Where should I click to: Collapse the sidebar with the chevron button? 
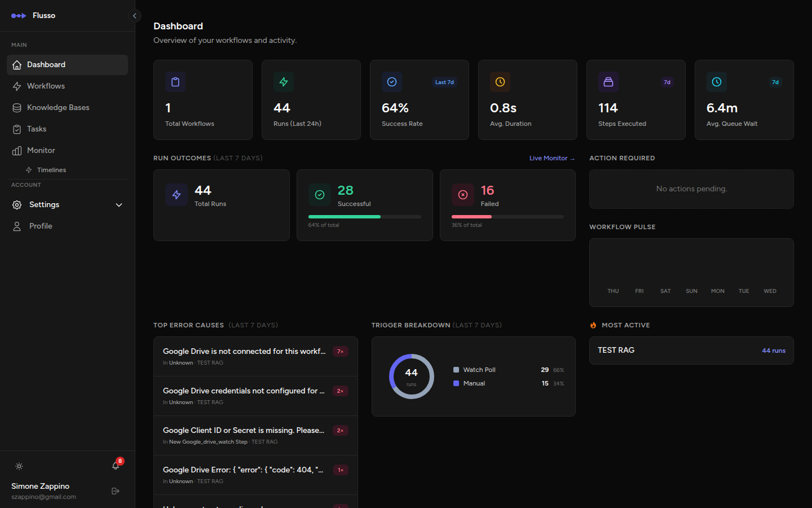point(135,16)
